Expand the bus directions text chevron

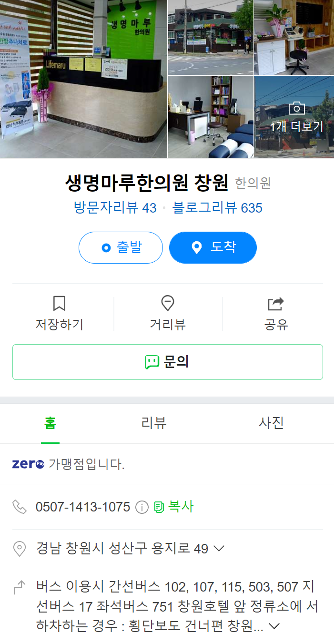pyautogui.click(x=274, y=625)
